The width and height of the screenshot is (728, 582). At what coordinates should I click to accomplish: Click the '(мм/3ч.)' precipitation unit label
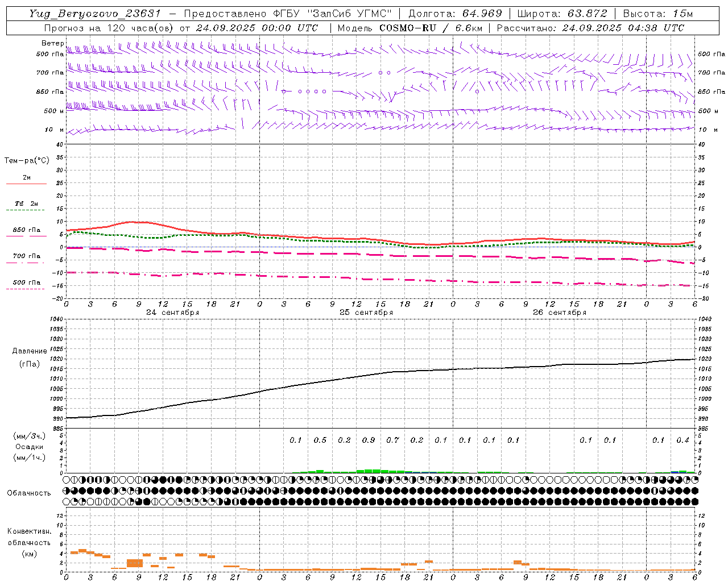tap(30, 436)
